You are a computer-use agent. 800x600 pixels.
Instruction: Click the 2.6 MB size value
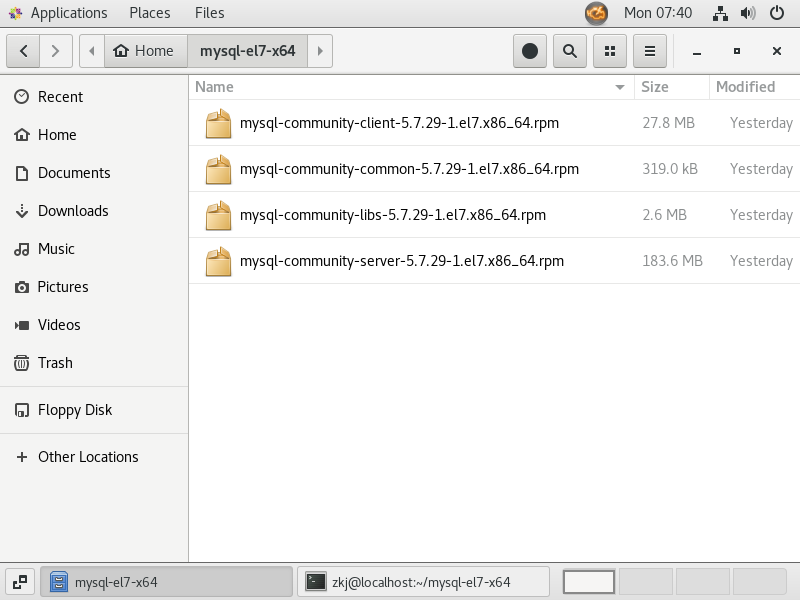pos(664,215)
